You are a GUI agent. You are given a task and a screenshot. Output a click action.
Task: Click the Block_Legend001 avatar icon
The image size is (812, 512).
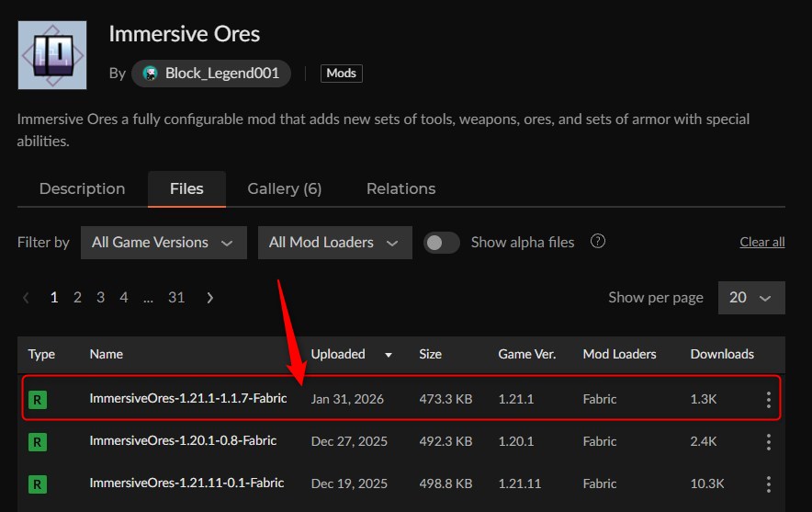pyautogui.click(x=151, y=74)
